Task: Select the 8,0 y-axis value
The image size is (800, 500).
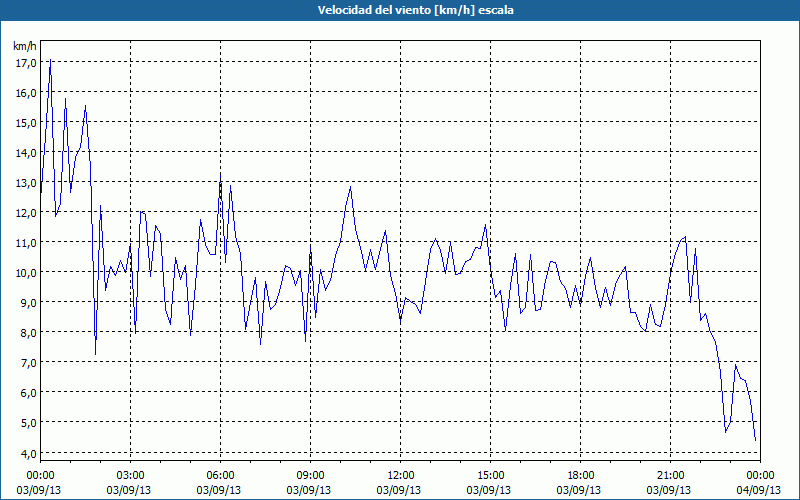Action: click(x=29, y=333)
